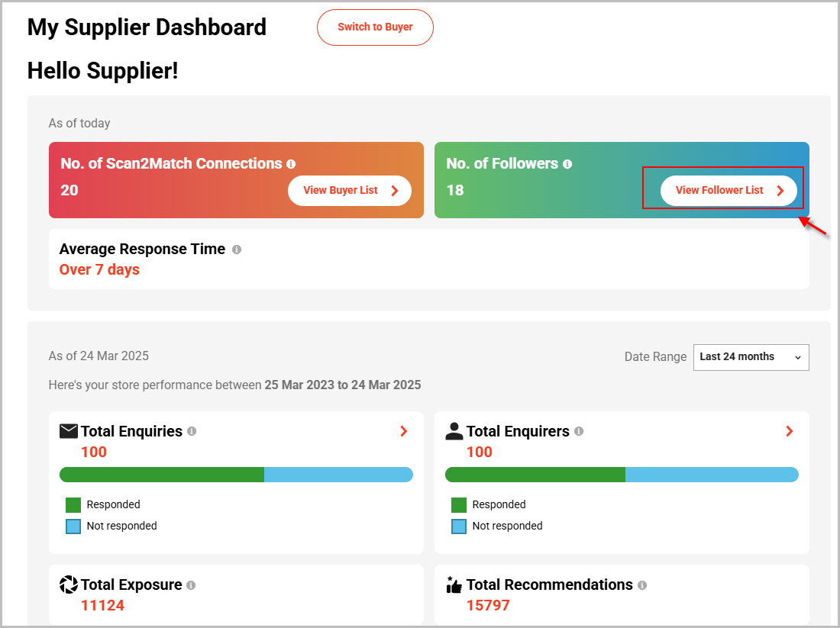Viewport: 840px width, 628px height.
Task: Click info icon beside No. of Followers
Action: coord(567,164)
